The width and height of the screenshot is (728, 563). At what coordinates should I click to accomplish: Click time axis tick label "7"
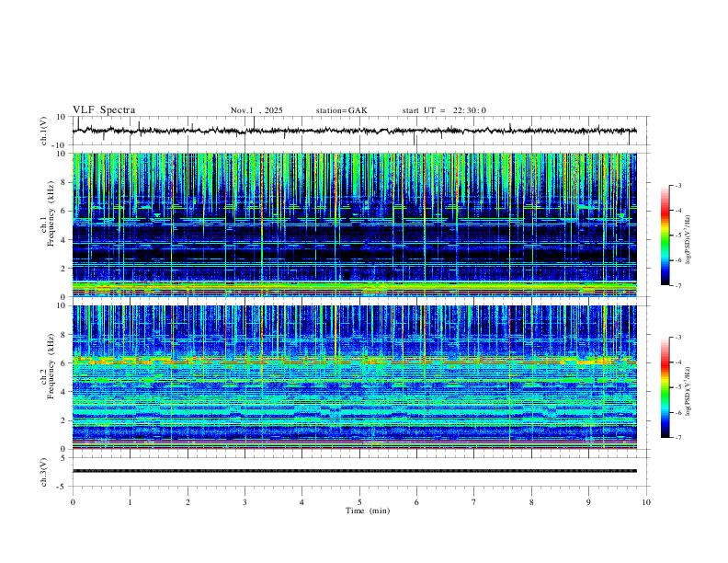click(x=474, y=502)
